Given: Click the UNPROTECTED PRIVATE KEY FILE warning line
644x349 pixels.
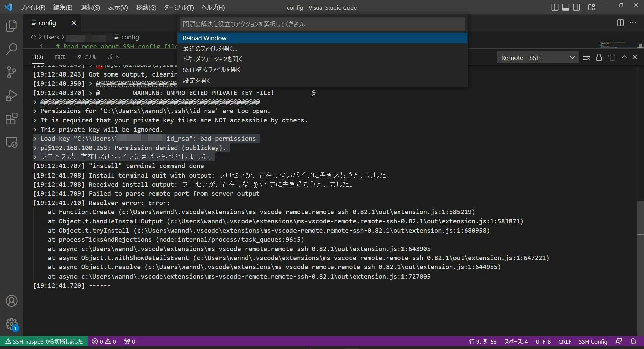Looking at the screenshot, I should 204,93.
